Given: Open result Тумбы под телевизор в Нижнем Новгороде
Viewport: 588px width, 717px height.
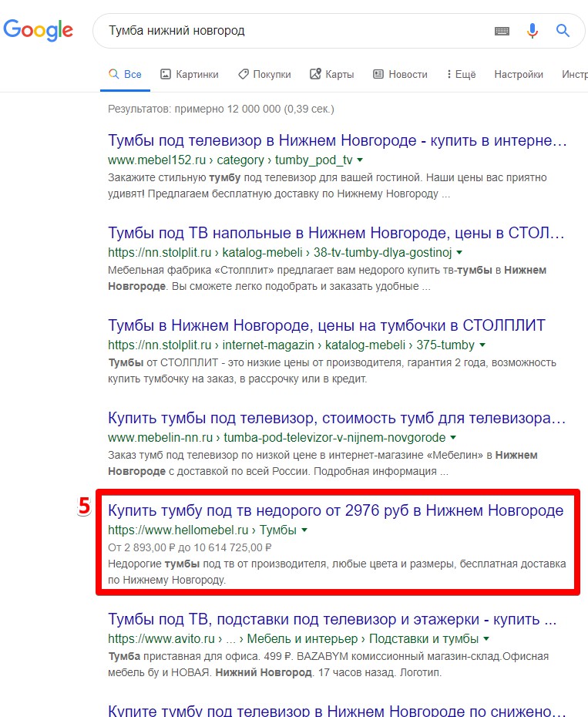Looking at the screenshot, I should click(x=338, y=140).
